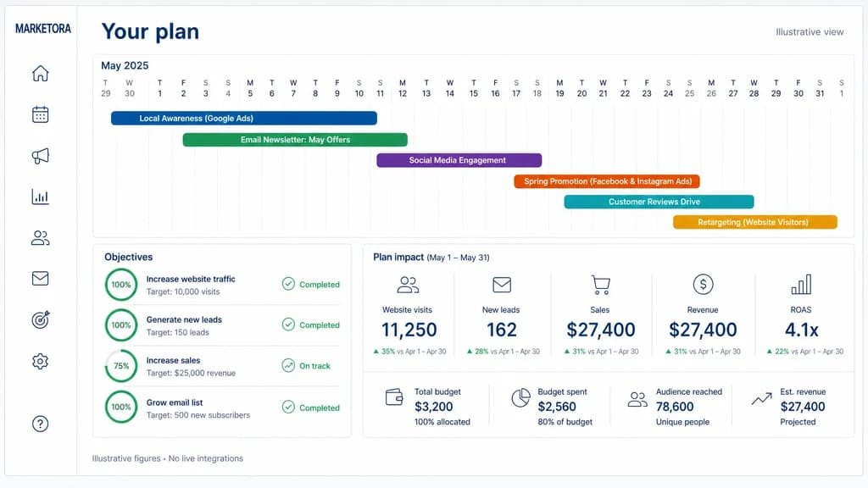Click the Budget spent pie chart icon
The width and height of the screenshot is (868, 488).
[520, 398]
